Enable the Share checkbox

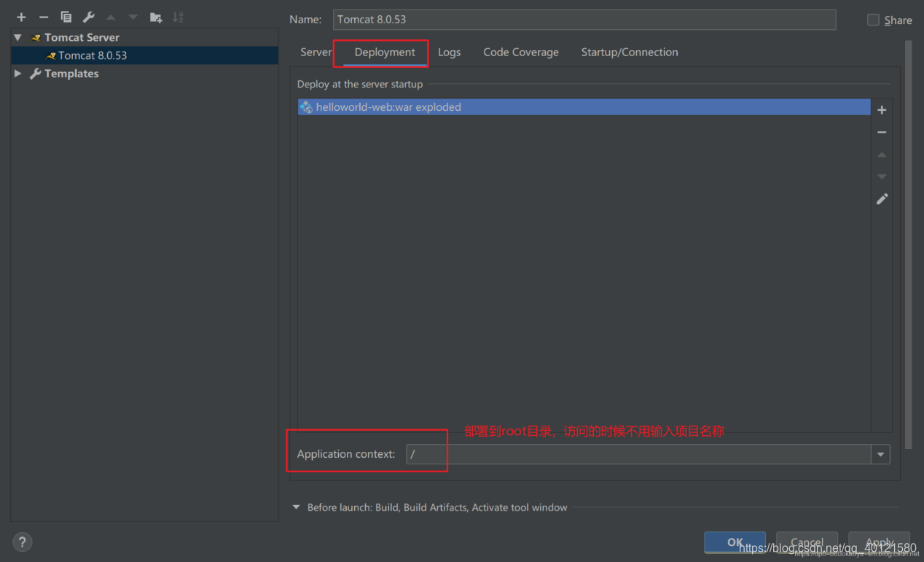[873, 20]
